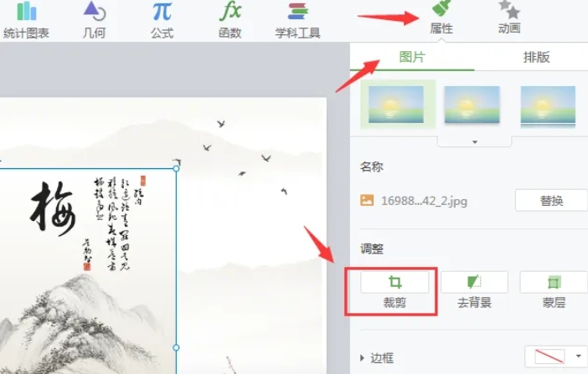Viewport: 588px width, 374px height.
Task: Switch to the 排版 layout tab
Action: 536,58
